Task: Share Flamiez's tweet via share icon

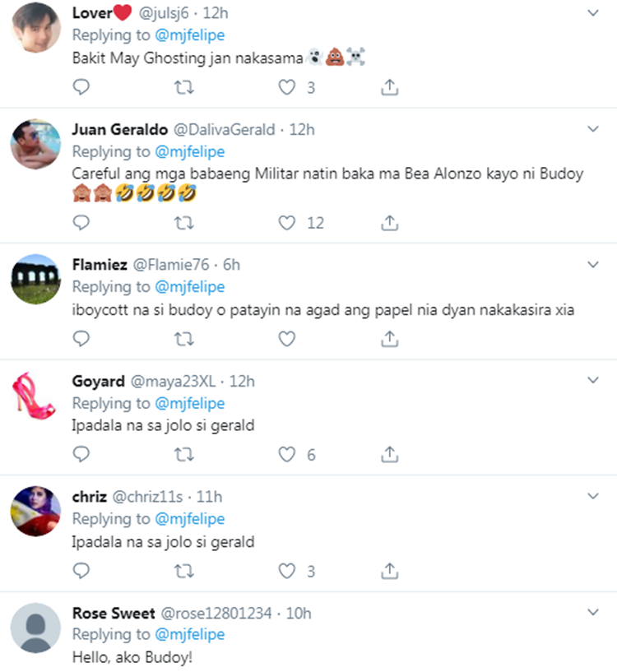Action: pos(391,338)
